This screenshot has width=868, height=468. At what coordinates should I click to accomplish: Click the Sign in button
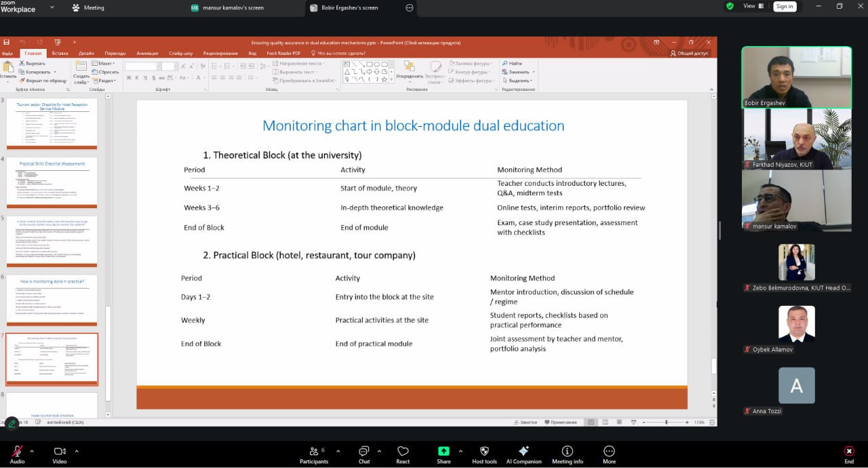[x=785, y=6]
